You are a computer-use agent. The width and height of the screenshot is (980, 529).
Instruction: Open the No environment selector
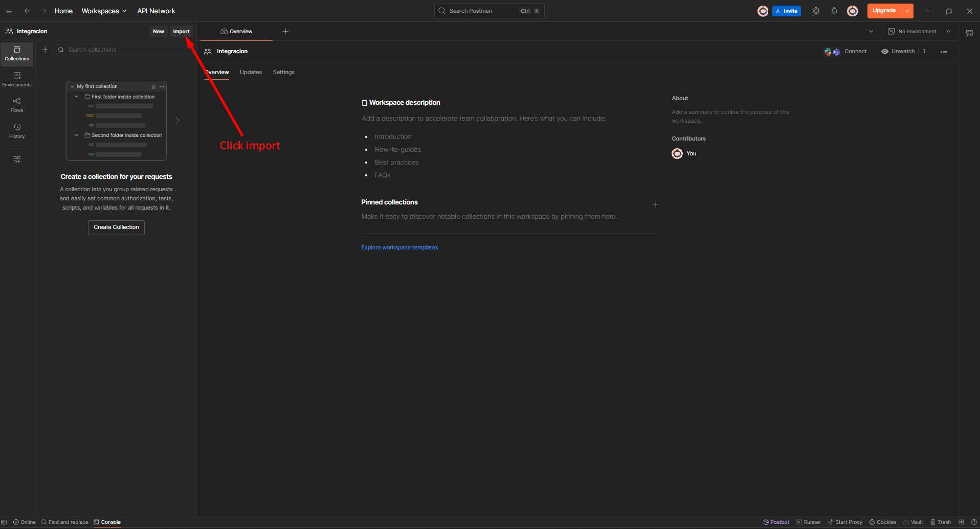pyautogui.click(x=919, y=31)
